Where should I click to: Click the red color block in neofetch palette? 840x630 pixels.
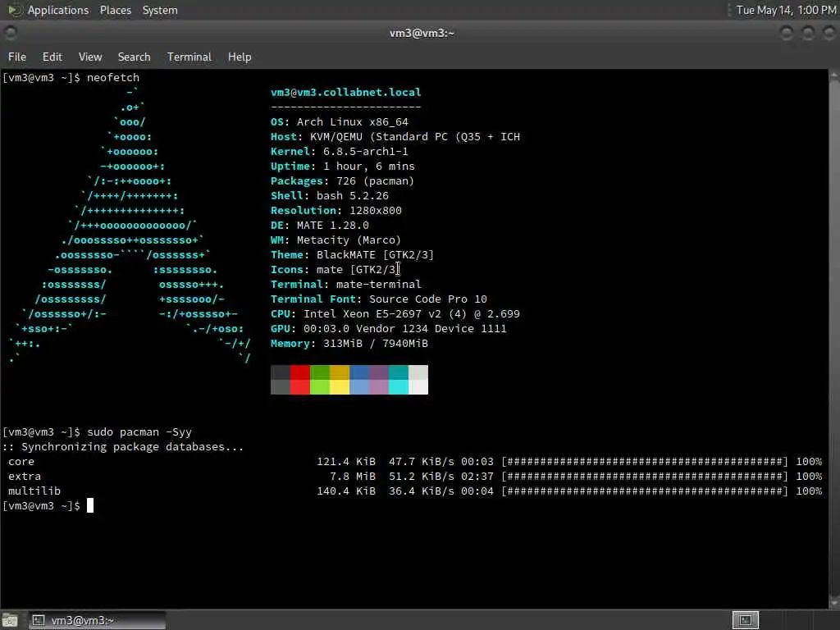click(300, 380)
